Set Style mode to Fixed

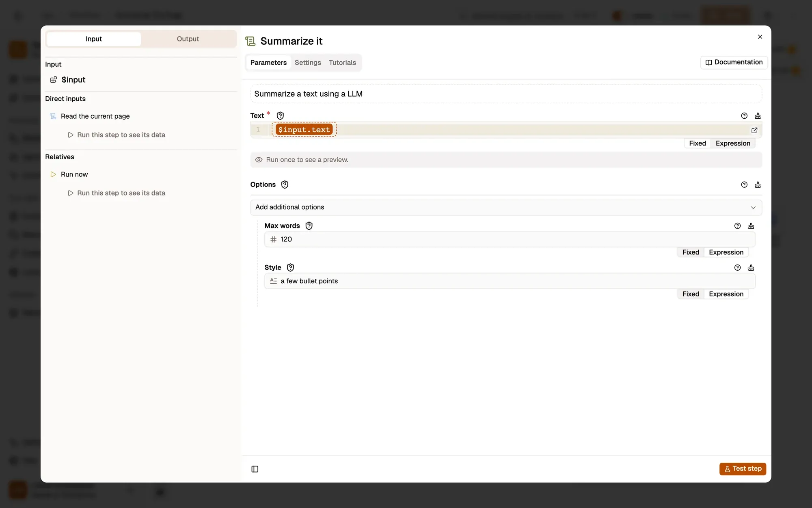click(691, 294)
